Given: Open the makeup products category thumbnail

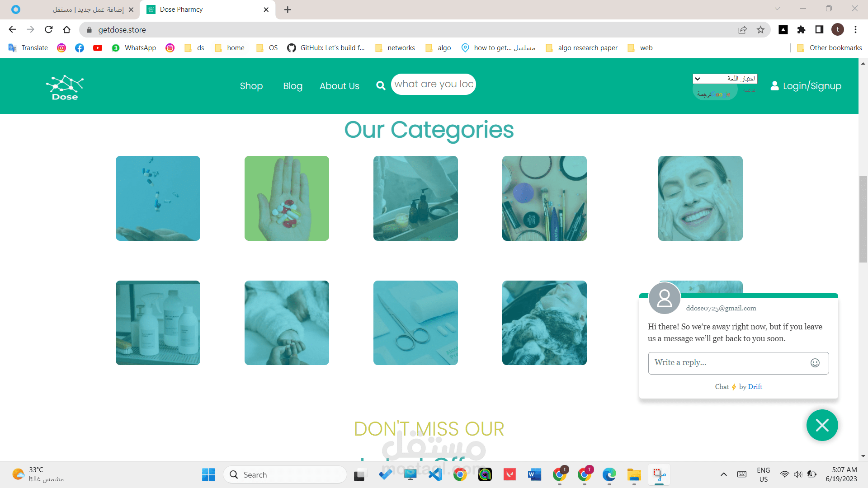Looking at the screenshot, I should (544, 198).
